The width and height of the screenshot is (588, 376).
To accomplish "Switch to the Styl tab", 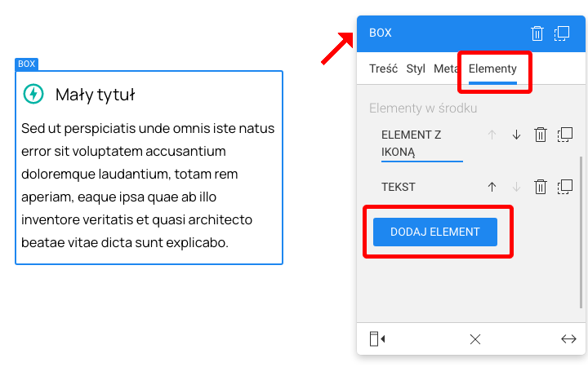I will (416, 69).
